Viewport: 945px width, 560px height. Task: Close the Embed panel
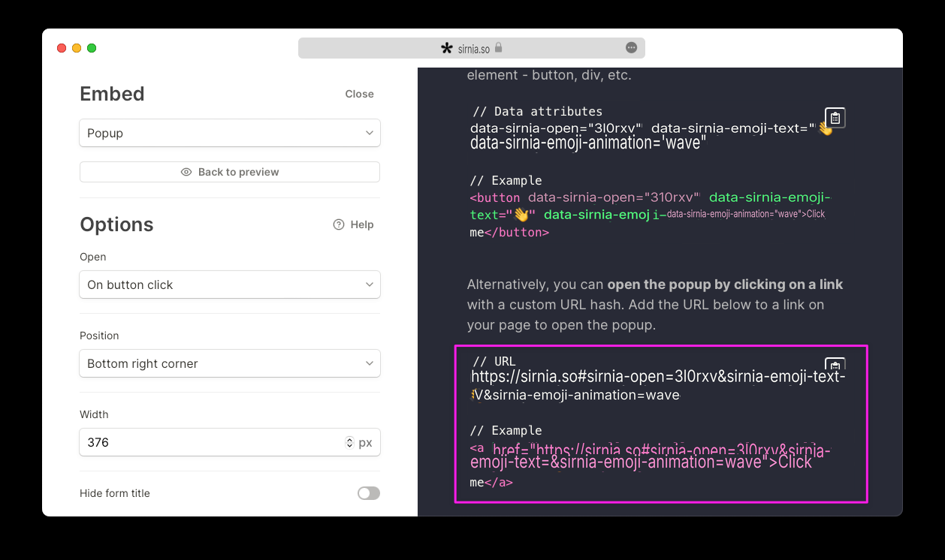(359, 94)
